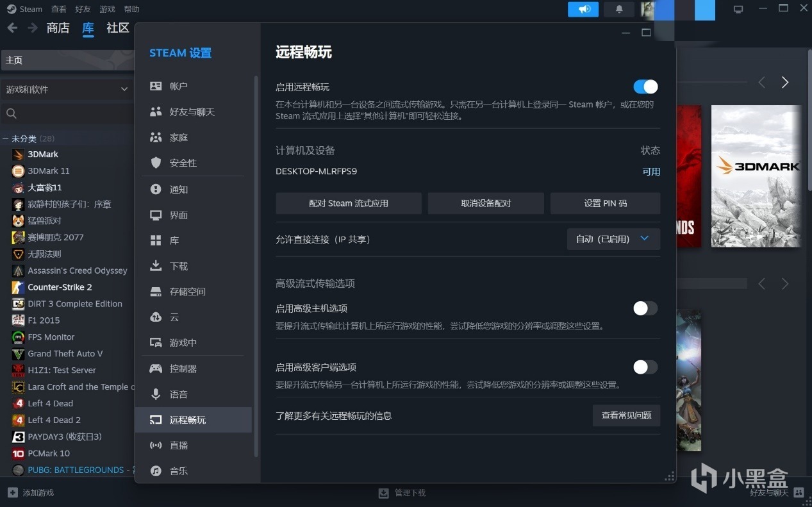This screenshot has height=507, width=812.
Task: Go to 通知 settings
Action: pos(193,190)
